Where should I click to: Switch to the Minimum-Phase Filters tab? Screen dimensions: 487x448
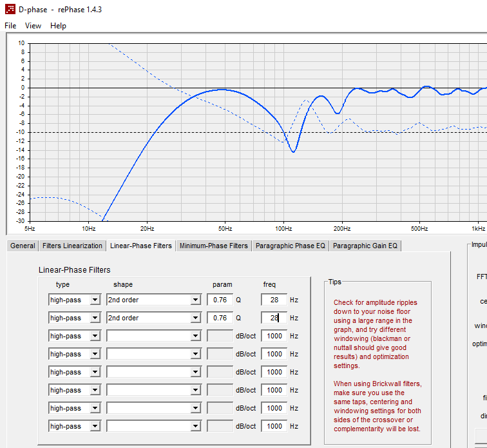click(x=214, y=246)
